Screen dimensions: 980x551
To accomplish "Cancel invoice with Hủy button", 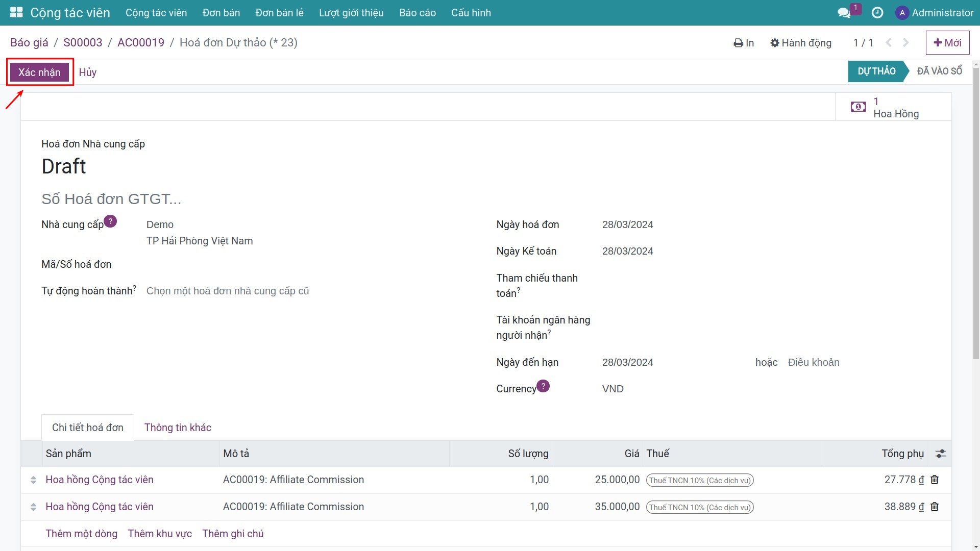I will 88,72.
